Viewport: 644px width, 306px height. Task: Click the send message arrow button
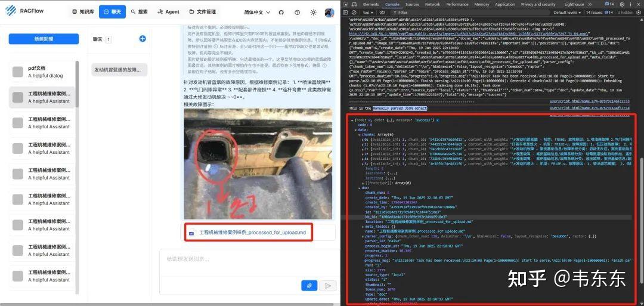coord(328,286)
